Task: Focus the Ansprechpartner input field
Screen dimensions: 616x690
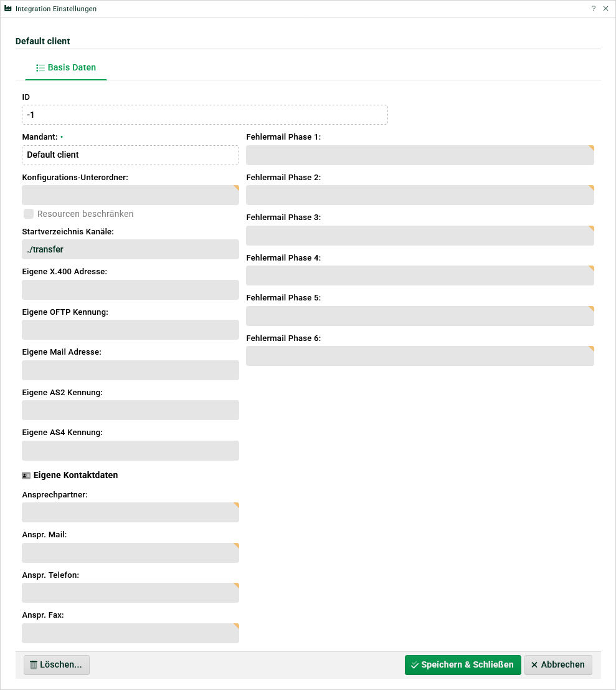Action: click(x=130, y=512)
